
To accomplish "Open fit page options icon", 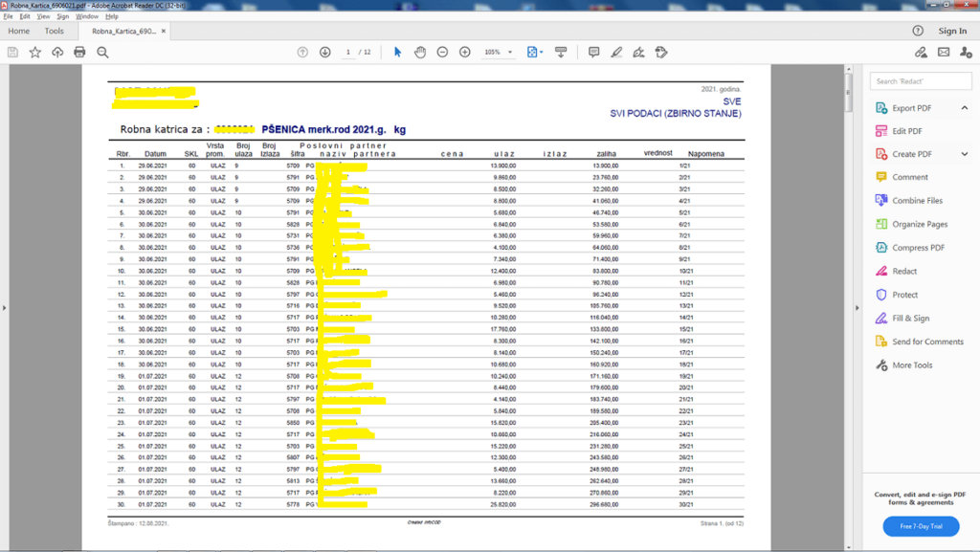I will pos(534,53).
